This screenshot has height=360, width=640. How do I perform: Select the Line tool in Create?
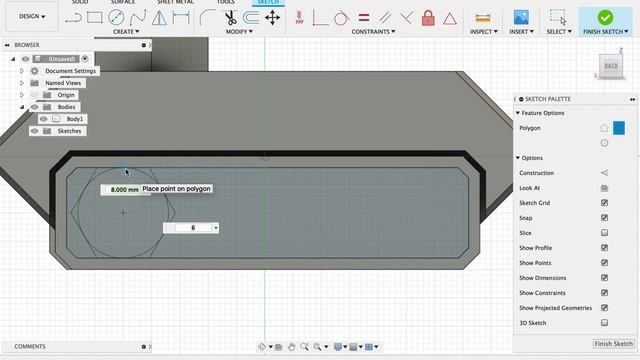tap(73, 18)
